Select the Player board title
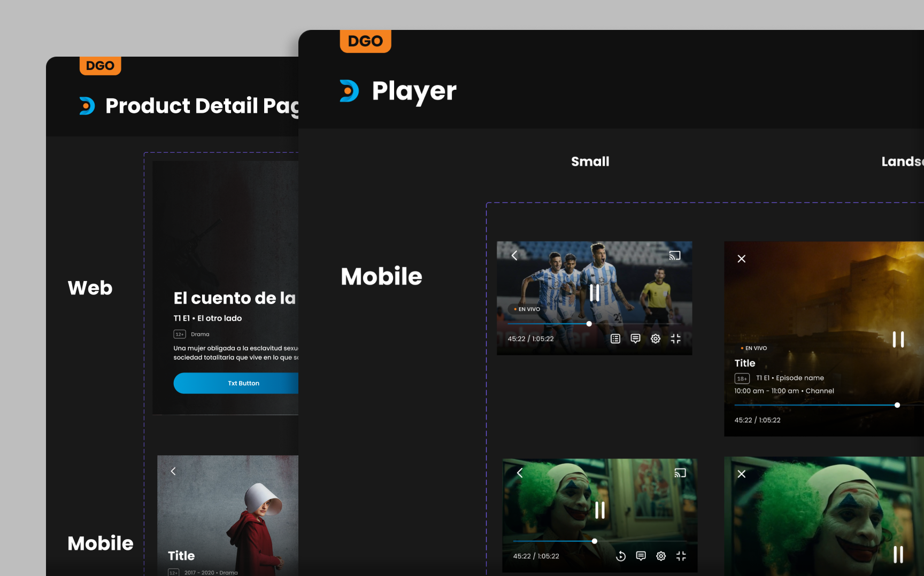This screenshot has width=924, height=576. click(414, 91)
